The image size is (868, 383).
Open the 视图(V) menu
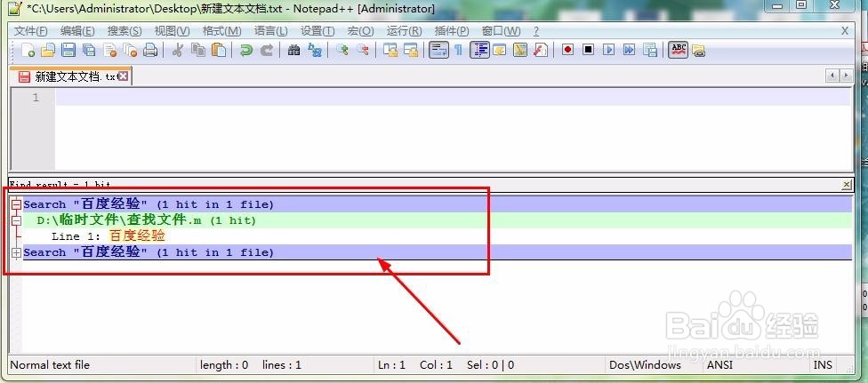point(173,31)
